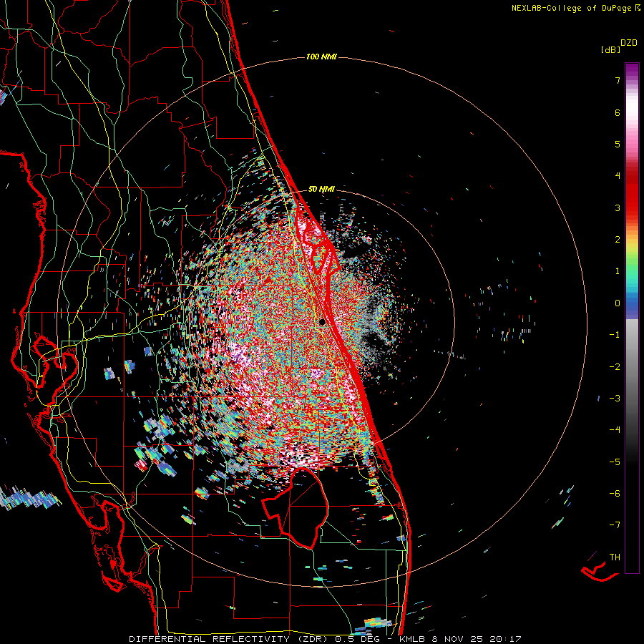Click the ZDR color scale bar
644x644 pixels.
[x=632, y=318]
